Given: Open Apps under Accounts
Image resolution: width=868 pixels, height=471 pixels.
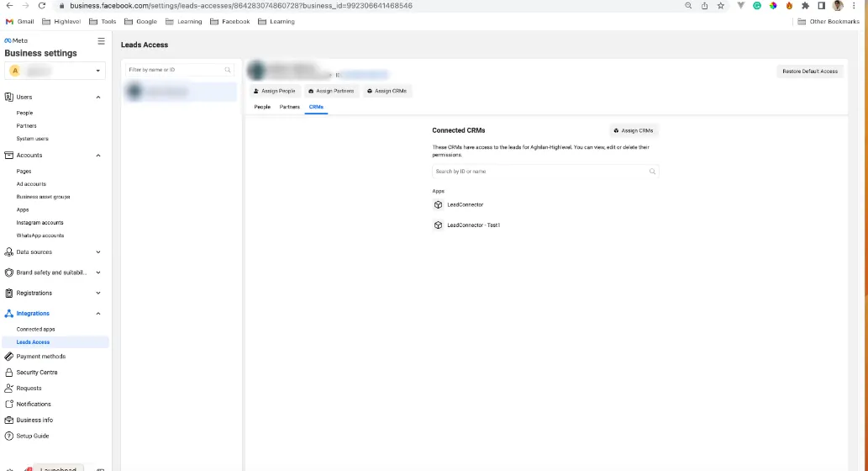Looking at the screenshot, I should click(x=23, y=210).
